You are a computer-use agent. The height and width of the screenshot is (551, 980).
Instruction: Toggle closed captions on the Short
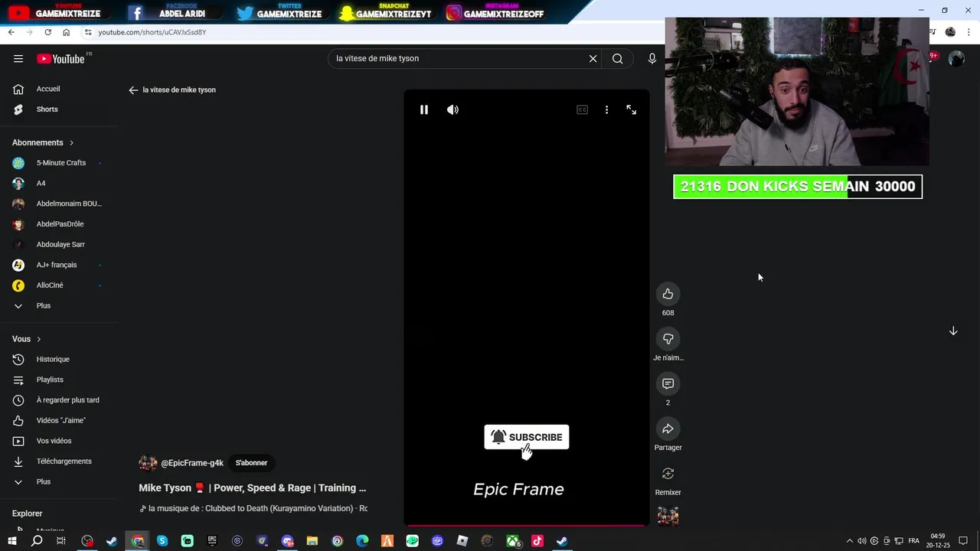tap(582, 109)
